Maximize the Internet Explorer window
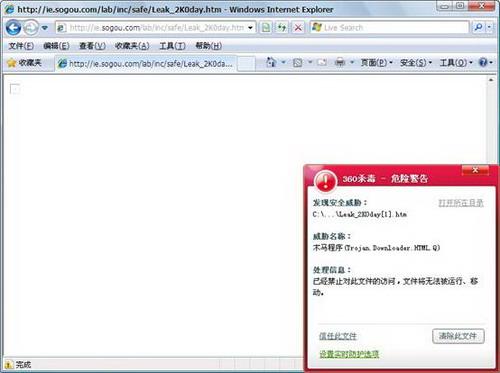500x373 pixels. coord(460,6)
